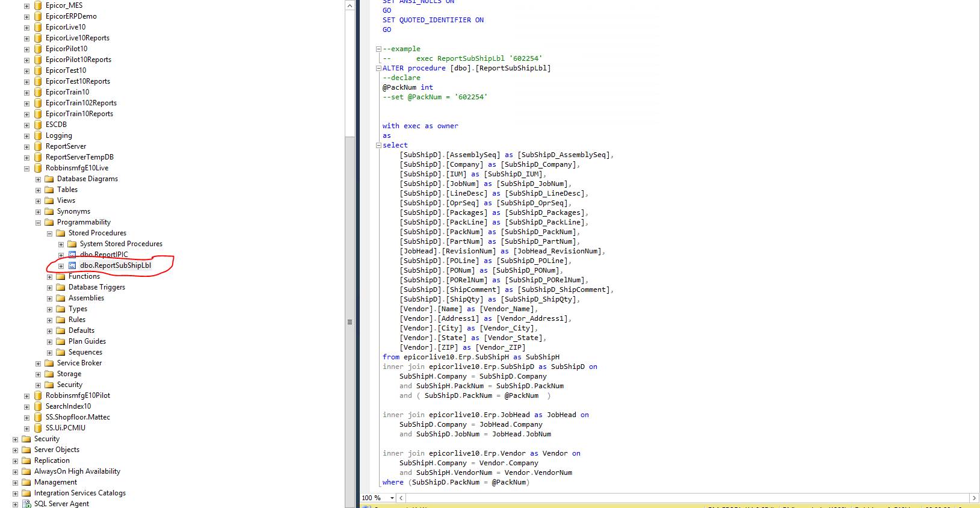Select the Server Objects node
The height and width of the screenshot is (508, 980).
click(57, 450)
